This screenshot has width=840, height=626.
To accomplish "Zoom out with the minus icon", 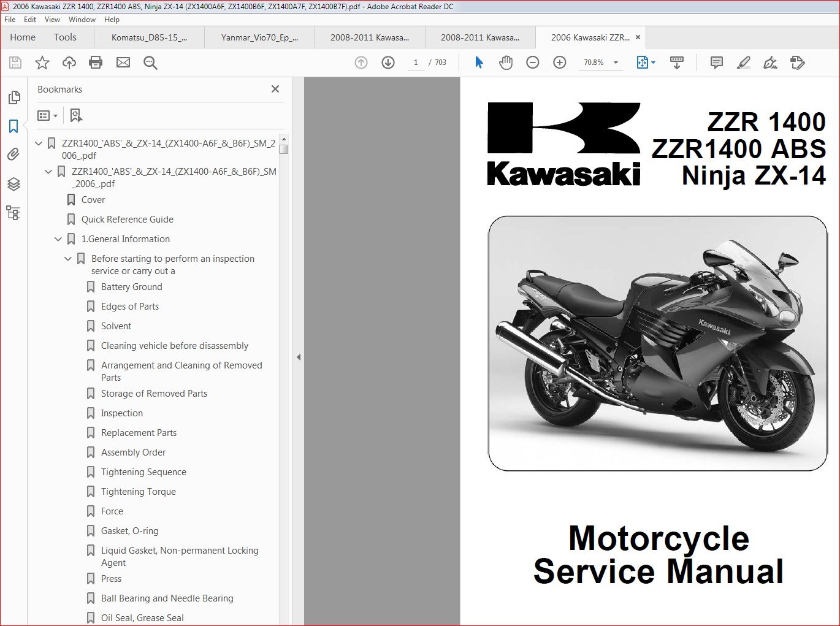I will pyautogui.click(x=533, y=63).
